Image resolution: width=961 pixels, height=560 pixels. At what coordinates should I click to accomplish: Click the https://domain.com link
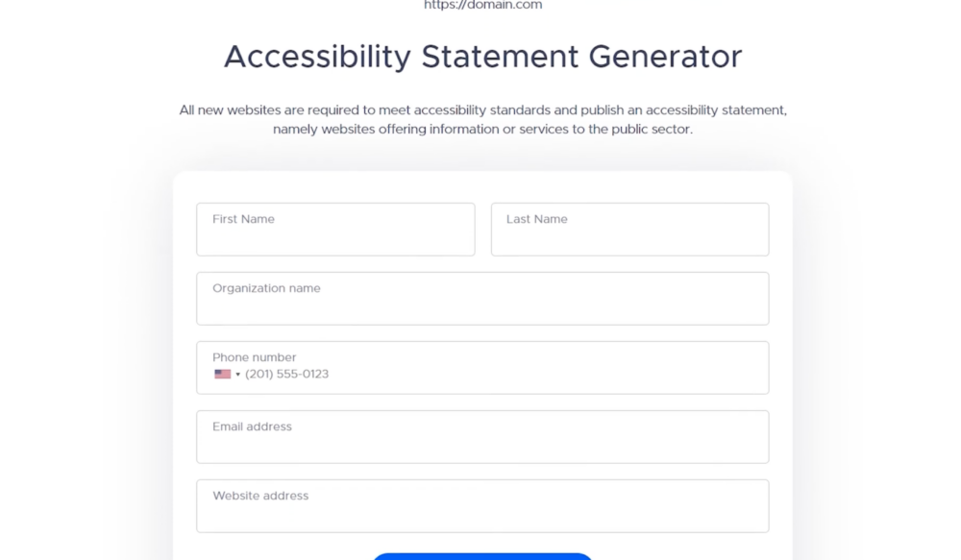[483, 5]
